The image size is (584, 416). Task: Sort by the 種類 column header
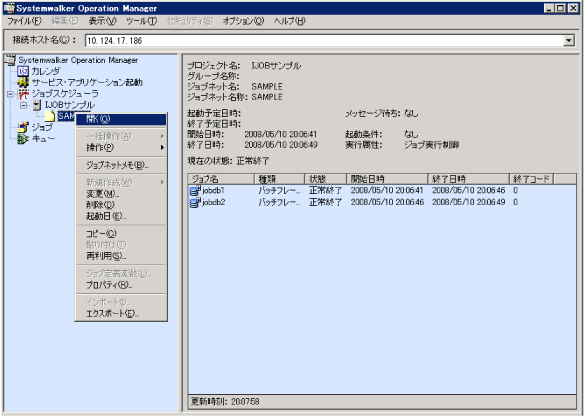coord(279,179)
